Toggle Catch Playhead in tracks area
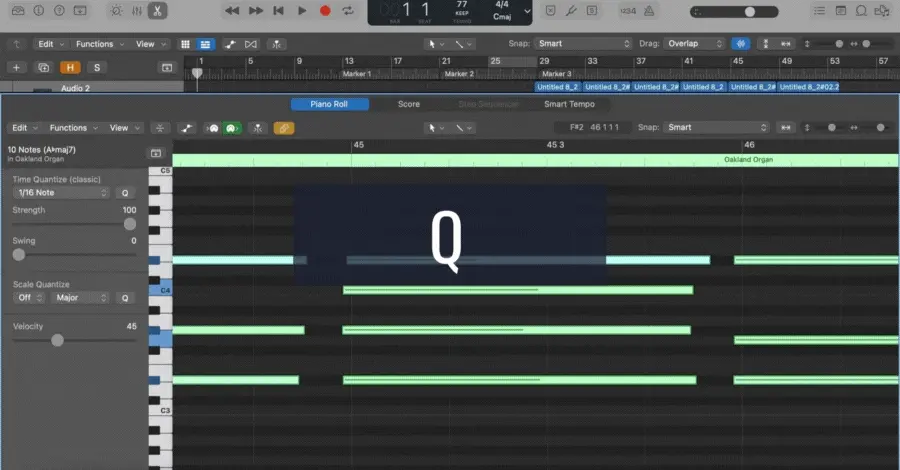The image size is (900, 470). pyautogui.click(x=276, y=44)
